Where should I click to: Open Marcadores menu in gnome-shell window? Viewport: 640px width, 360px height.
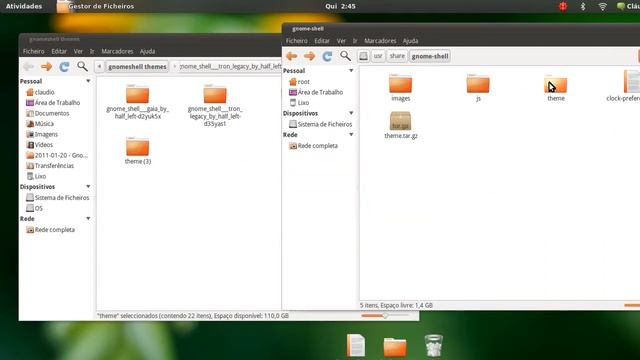click(380, 41)
